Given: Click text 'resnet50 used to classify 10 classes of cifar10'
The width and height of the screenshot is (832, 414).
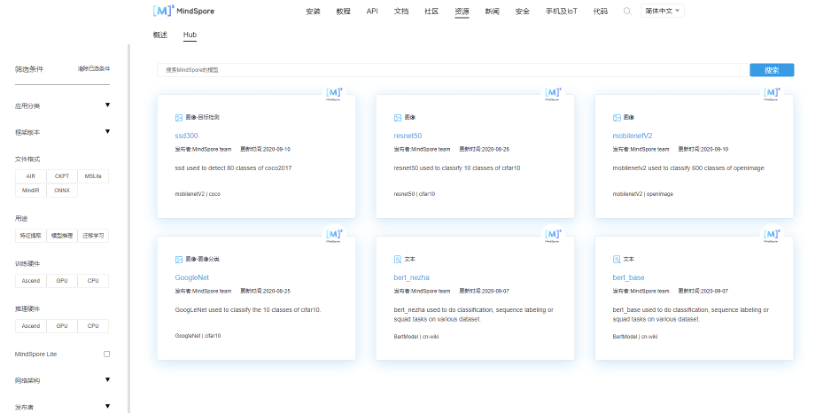Looking at the screenshot, I should [x=457, y=168].
